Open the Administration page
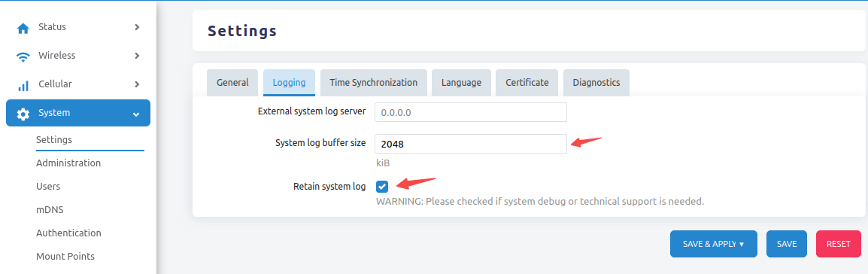 pyautogui.click(x=68, y=163)
